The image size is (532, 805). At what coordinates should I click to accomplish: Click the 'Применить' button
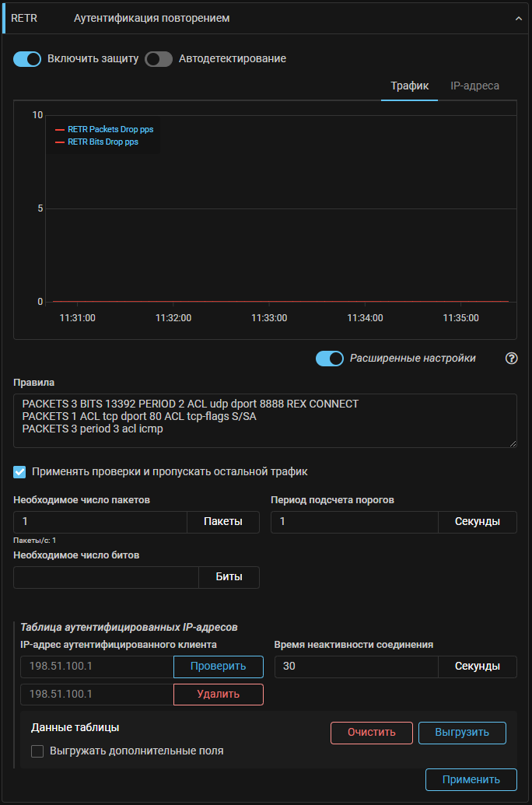coord(471,779)
